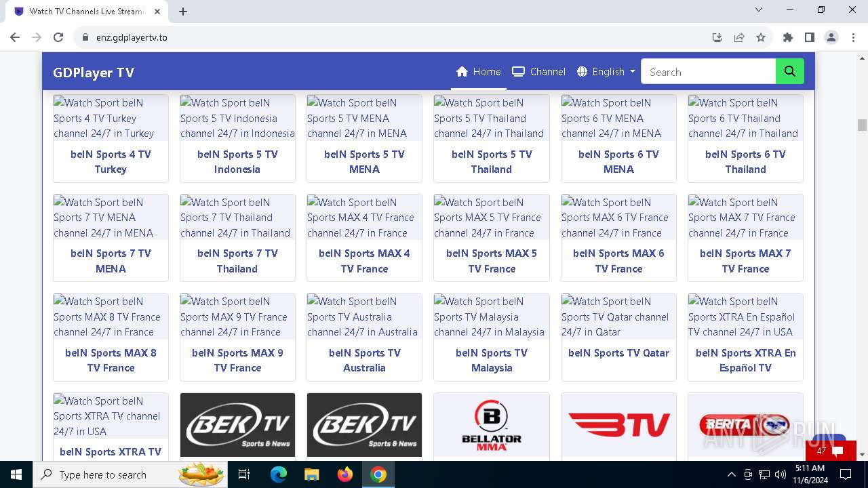868x488 pixels.
Task: Open the second BEK TV logo card
Action: (x=364, y=425)
